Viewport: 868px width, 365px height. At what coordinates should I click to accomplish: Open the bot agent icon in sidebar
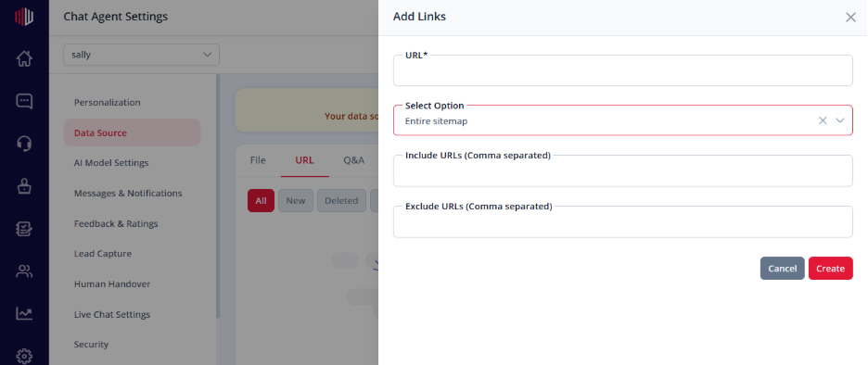24,186
